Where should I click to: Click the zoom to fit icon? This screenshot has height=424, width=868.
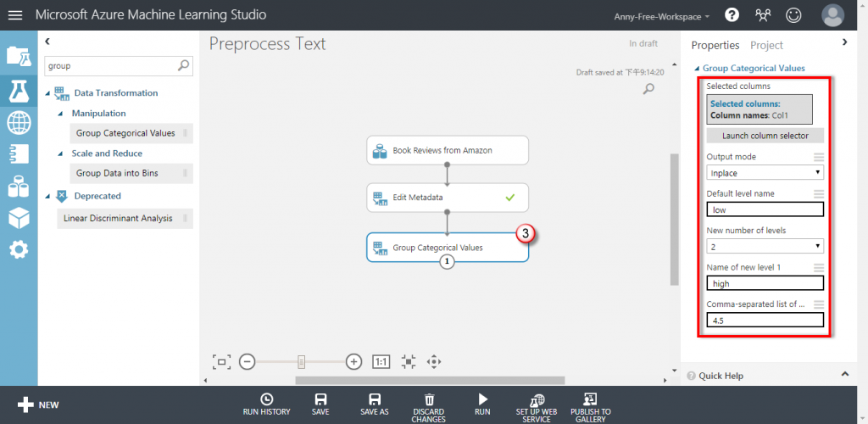[221, 362]
